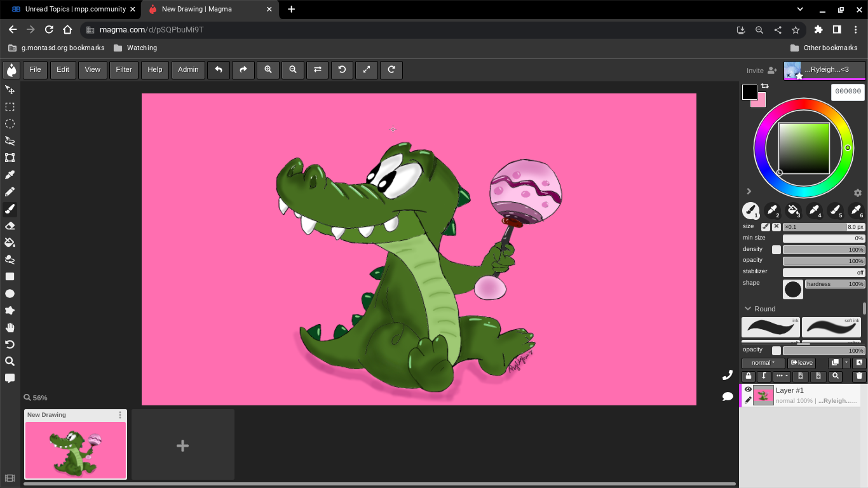Select the Eyedropper tool
This screenshot has width=868, height=488.
coord(10,175)
